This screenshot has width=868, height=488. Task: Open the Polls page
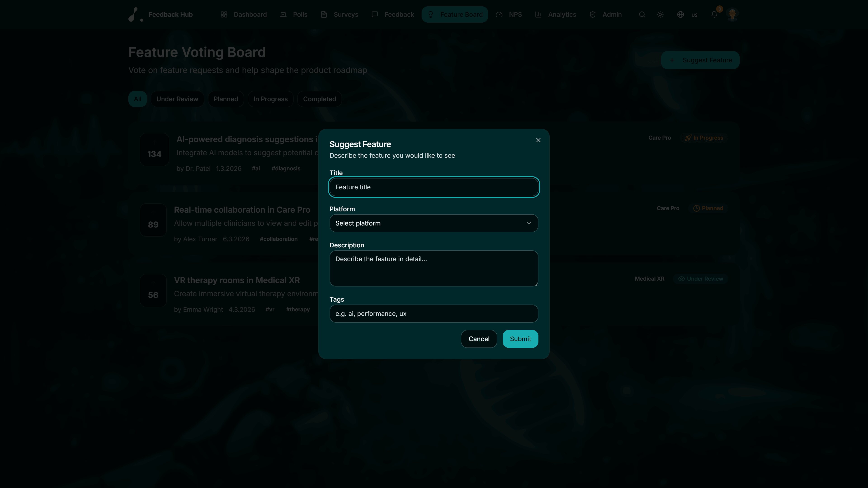[x=293, y=14]
